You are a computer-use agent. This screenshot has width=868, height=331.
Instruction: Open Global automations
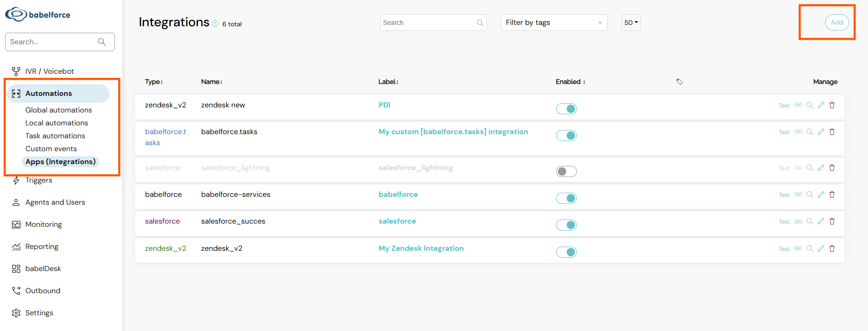[59, 110]
